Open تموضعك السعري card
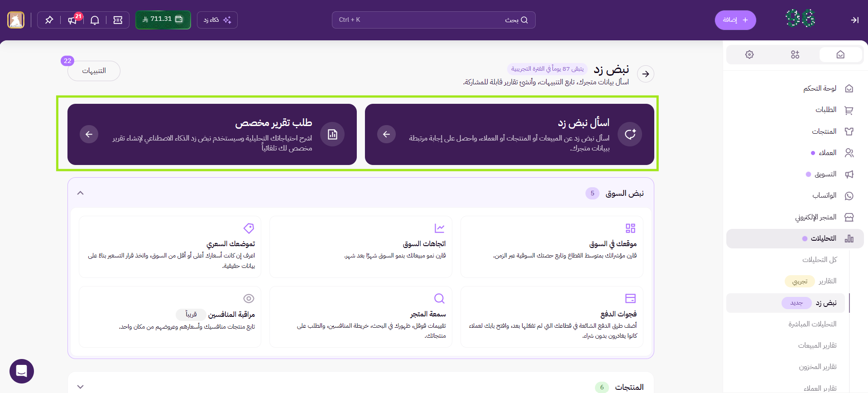This screenshot has width=868, height=393. point(170,247)
